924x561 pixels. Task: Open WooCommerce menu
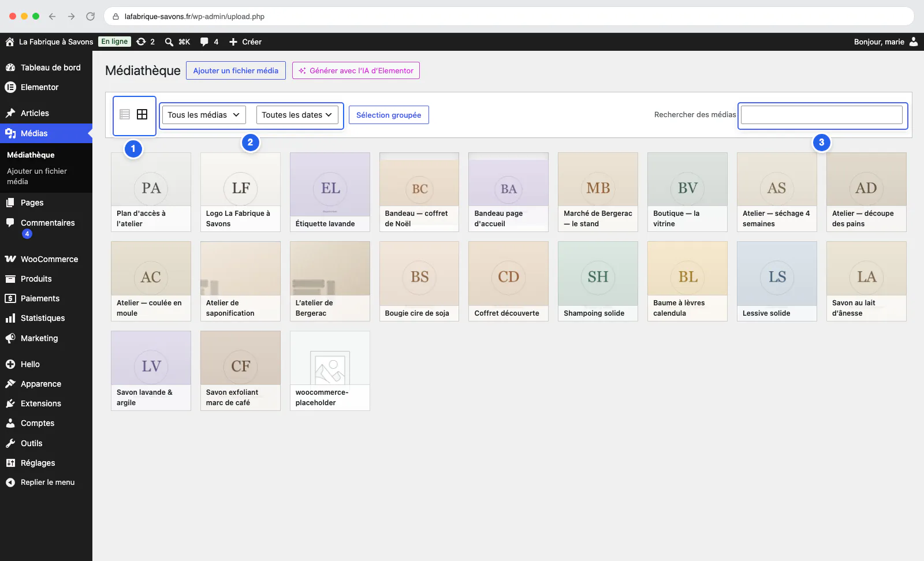46,259
